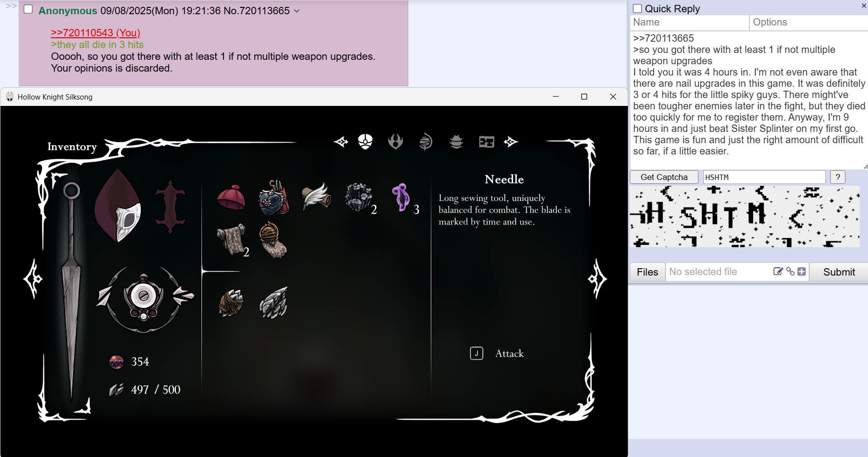Click the captcha help question mark button
The height and width of the screenshot is (457, 868).
click(838, 177)
